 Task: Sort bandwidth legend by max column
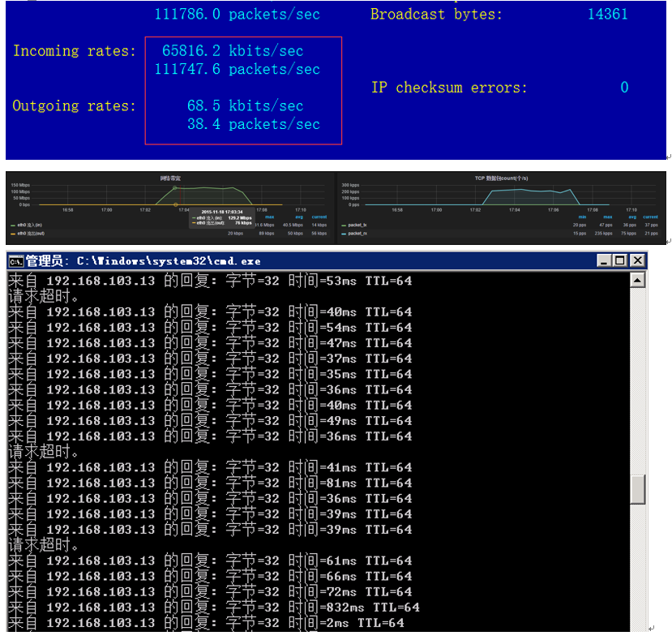[269, 217]
